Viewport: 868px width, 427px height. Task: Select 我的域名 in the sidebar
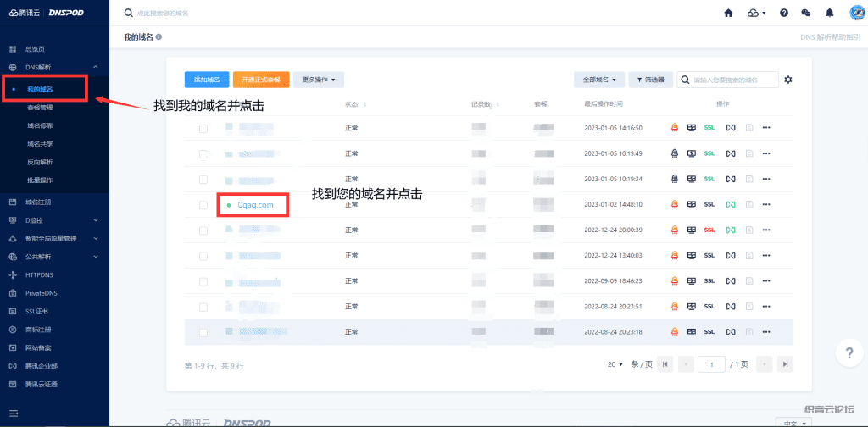[41, 88]
